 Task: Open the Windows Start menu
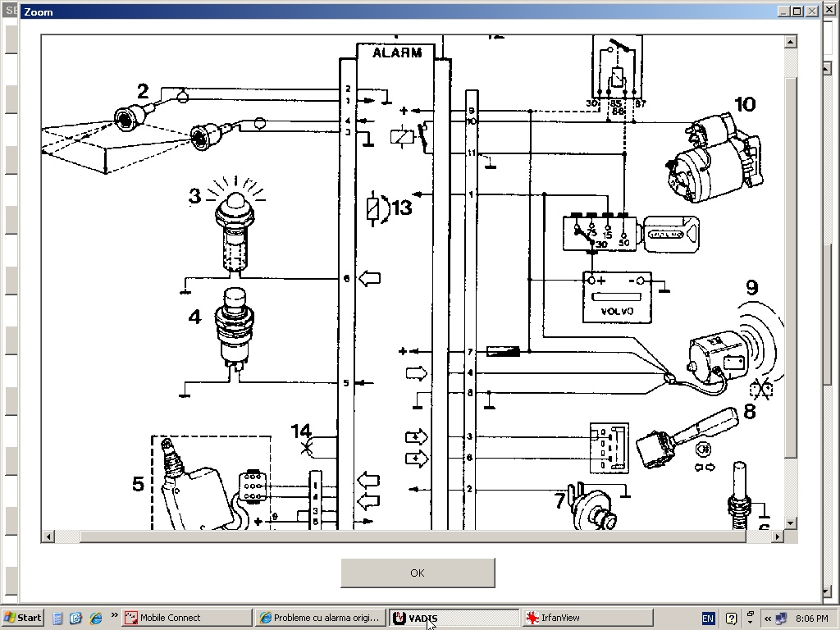coord(23,618)
